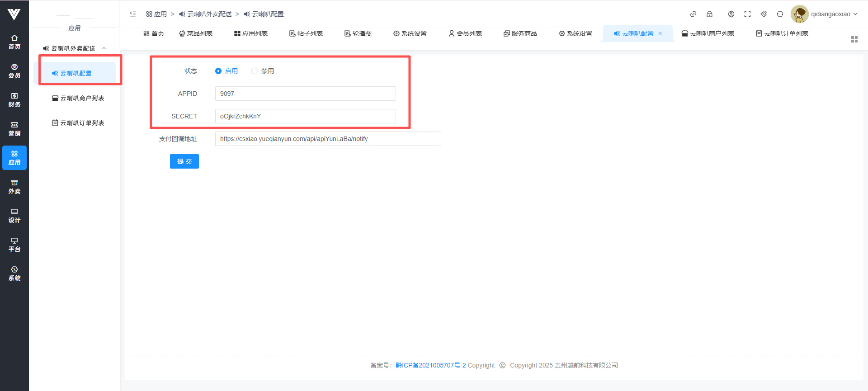Open the 财务 section in sidebar
The width and height of the screenshot is (868, 391).
(x=14, y=100)
